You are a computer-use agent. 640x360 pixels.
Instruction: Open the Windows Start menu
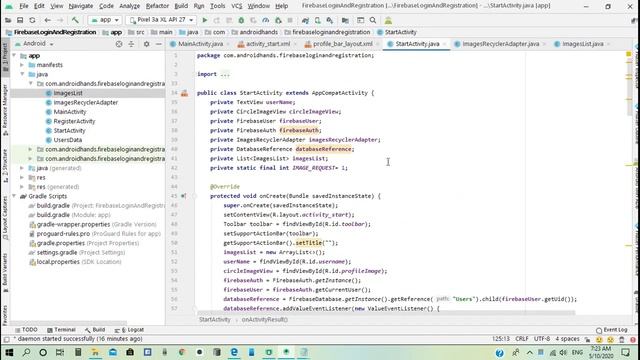[9, 352]
